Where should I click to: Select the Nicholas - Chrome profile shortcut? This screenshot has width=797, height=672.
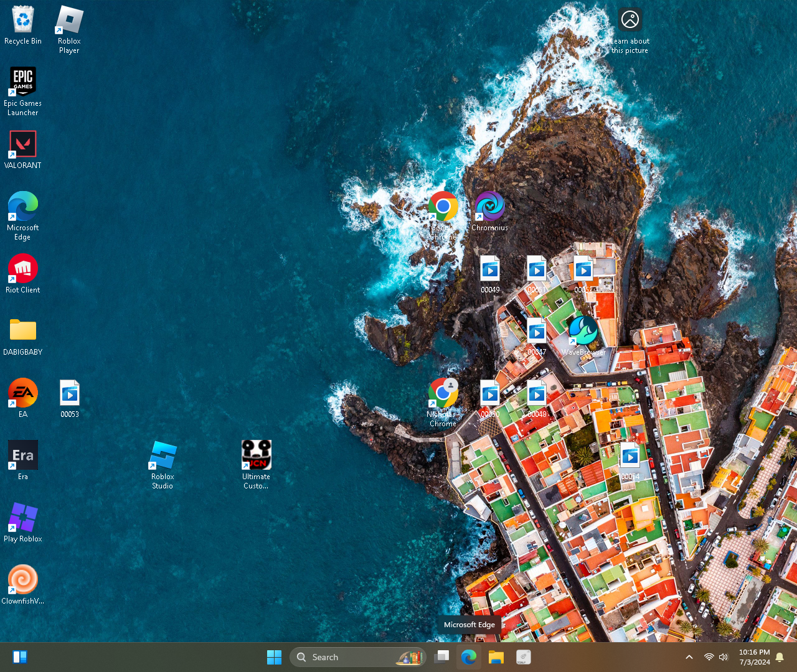(x=443, y=403)
